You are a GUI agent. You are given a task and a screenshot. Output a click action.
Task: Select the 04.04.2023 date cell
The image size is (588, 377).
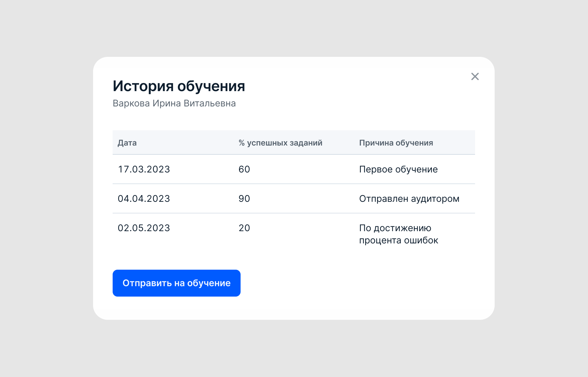144,199
